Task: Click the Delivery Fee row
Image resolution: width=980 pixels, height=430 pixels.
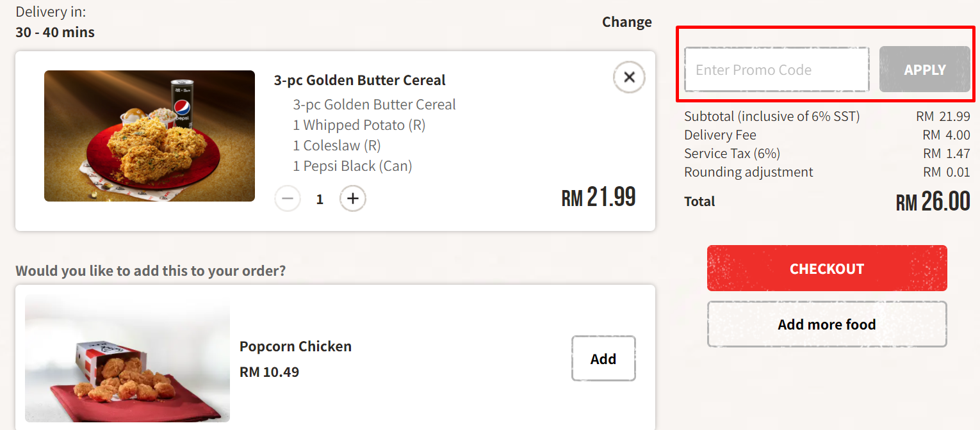Action: coord(719,134)
